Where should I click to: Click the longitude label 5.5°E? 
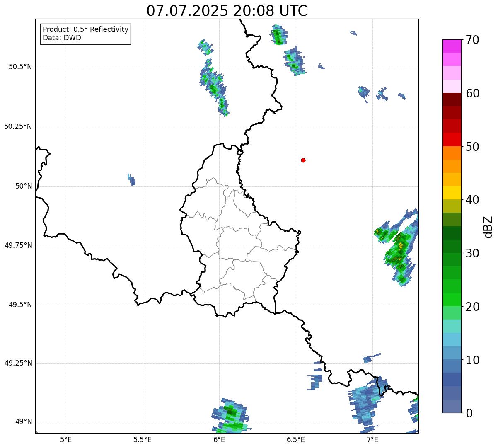pyautogui.click(x=143, y=439)
